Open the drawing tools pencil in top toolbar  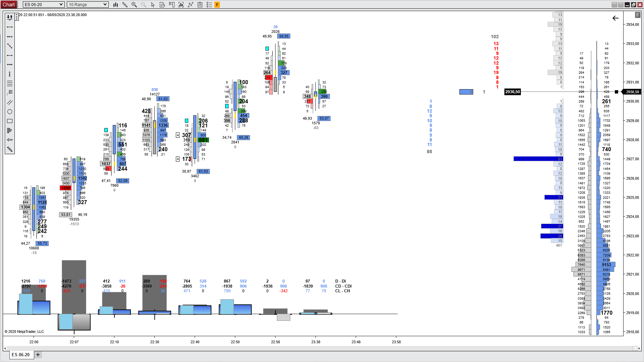[125, 5]
